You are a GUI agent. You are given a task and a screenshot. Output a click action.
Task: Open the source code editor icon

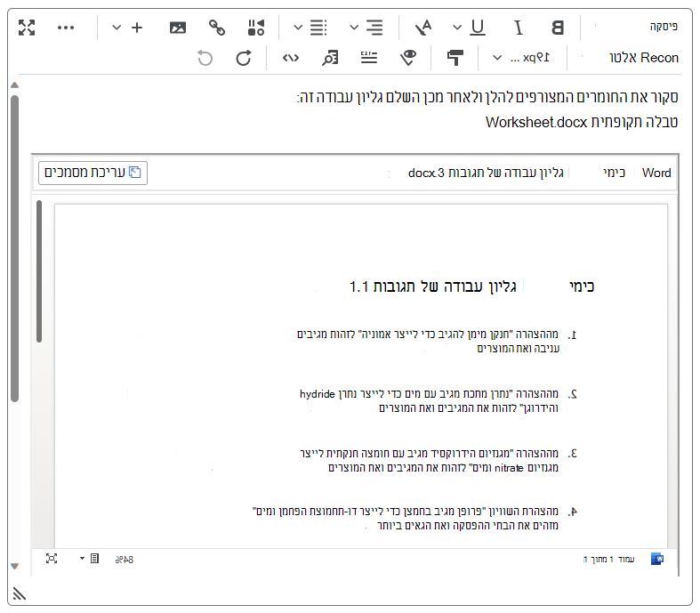coord(291,58)
